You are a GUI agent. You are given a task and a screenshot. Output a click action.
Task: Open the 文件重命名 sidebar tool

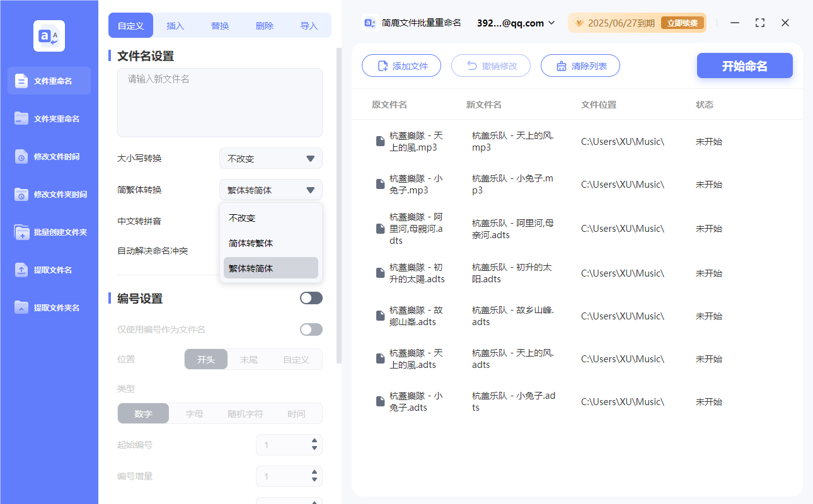pyautogui.click(x=48, y=81)
